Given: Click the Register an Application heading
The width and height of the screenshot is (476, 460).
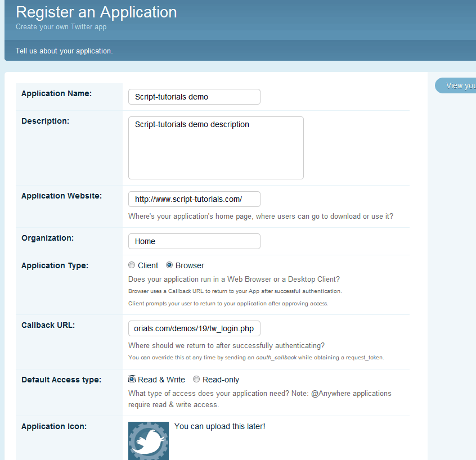Looking at the screenshot, I should (x=96, y=12).
